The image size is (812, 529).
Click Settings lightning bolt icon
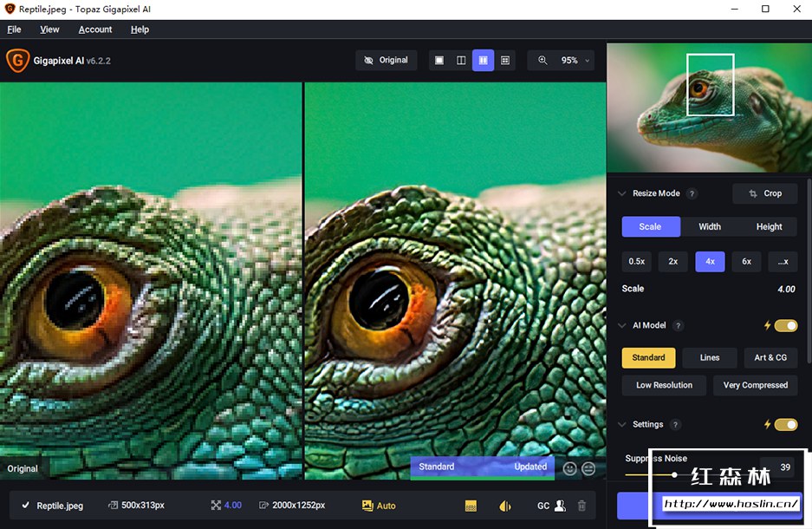[x=767, y=424]
